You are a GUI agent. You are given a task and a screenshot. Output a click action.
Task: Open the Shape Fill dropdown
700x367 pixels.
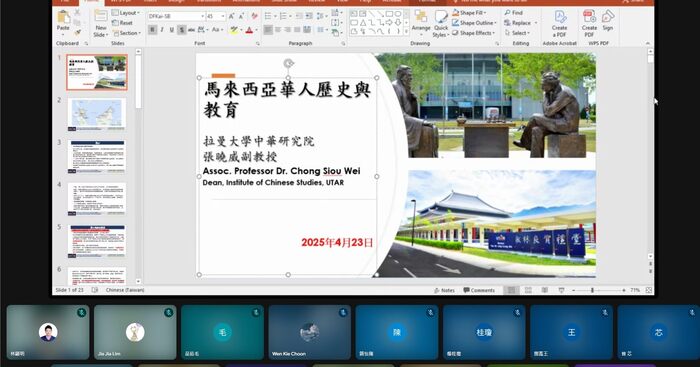click(469, 13)
